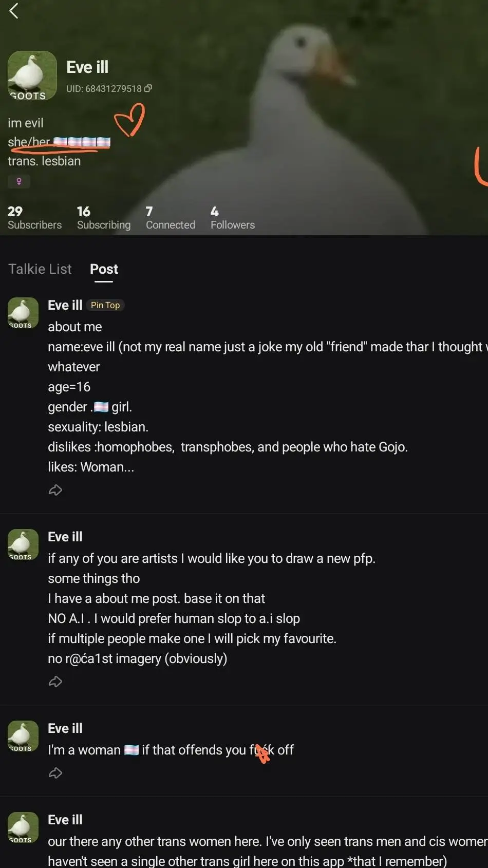Screen dimensions: 488x868
Task: Open the "I'm a woman" post
Action: pos(171,750)
